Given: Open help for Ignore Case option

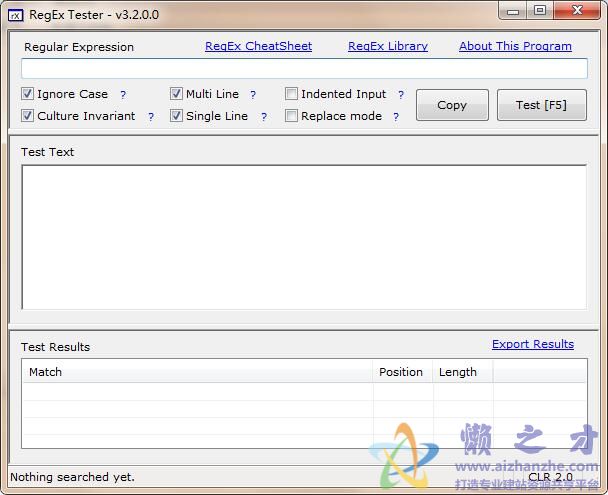Looking at the screenshot, I should 123,95.
